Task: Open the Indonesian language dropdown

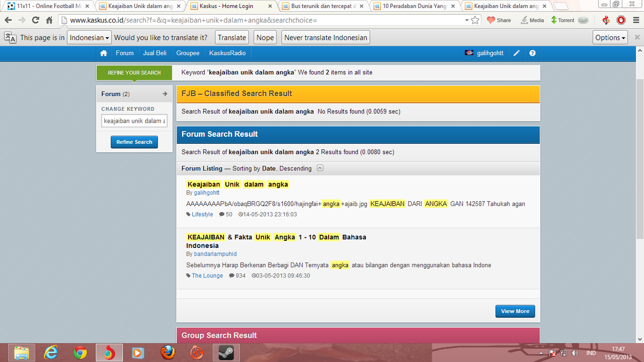Action: 90,38
